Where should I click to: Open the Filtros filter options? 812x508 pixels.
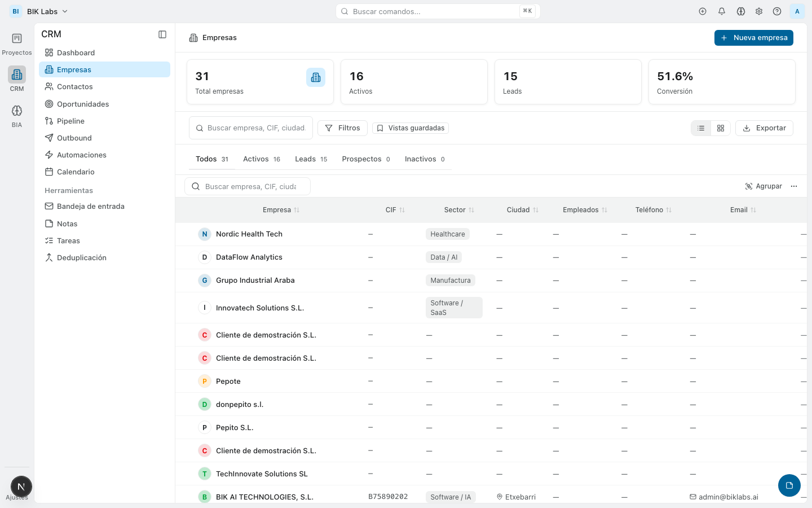(x=342, y=128)
